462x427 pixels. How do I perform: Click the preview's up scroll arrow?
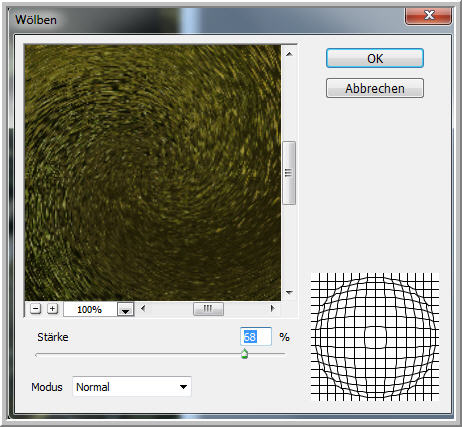pyautogui.click(x=289, y=54)
